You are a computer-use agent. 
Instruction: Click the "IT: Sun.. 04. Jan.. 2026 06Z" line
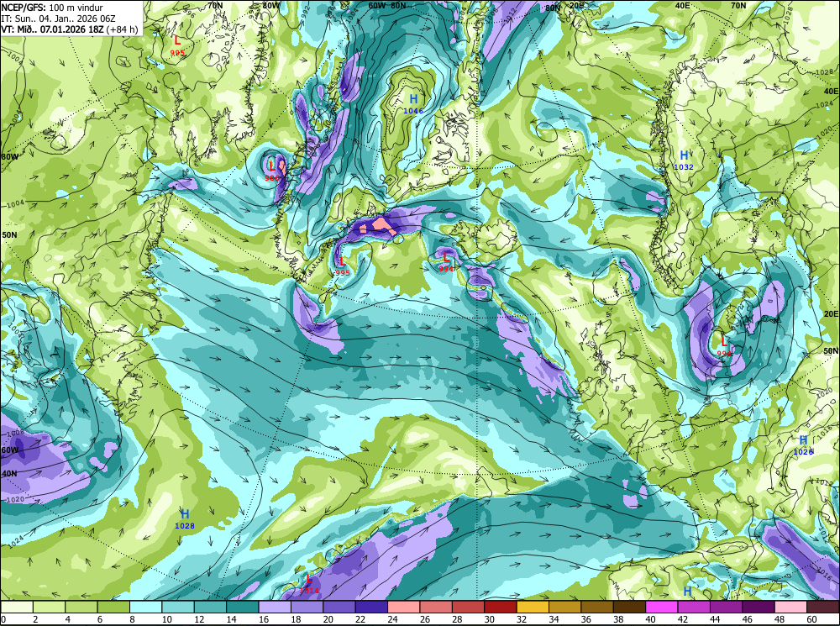pos(59,18)
